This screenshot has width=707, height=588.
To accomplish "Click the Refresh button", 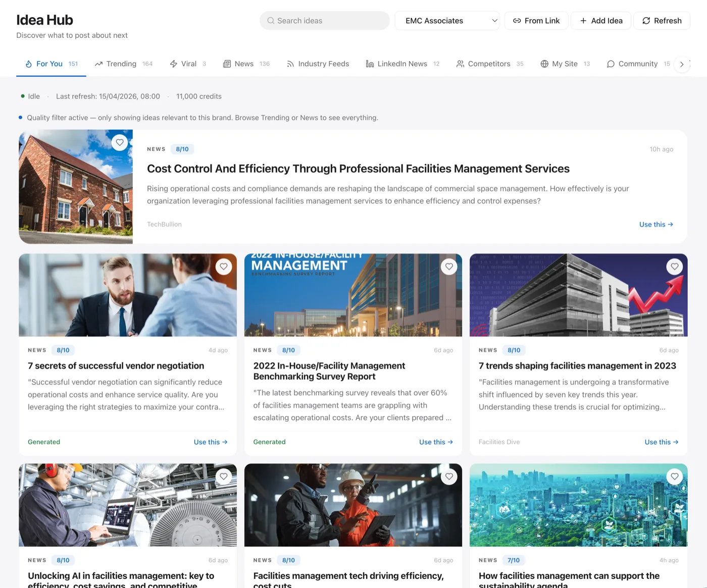I will pyautogui.click(x=662, y=21).
